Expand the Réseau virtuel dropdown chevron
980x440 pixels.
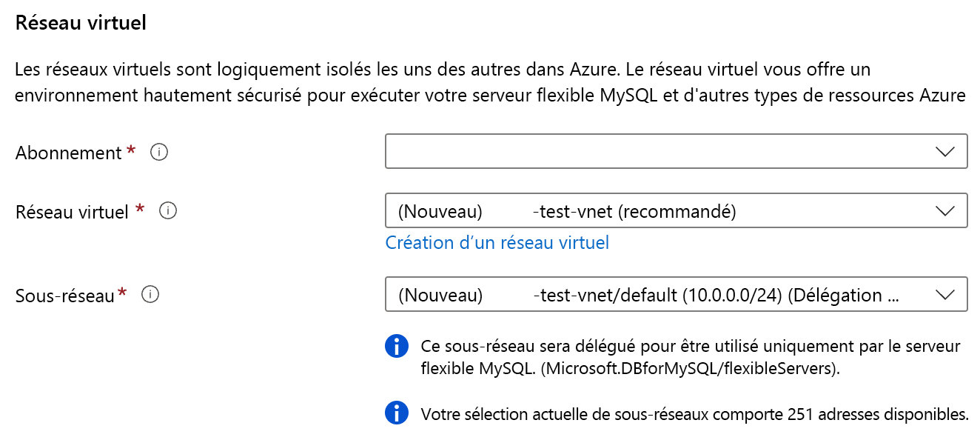pos(945,211)
